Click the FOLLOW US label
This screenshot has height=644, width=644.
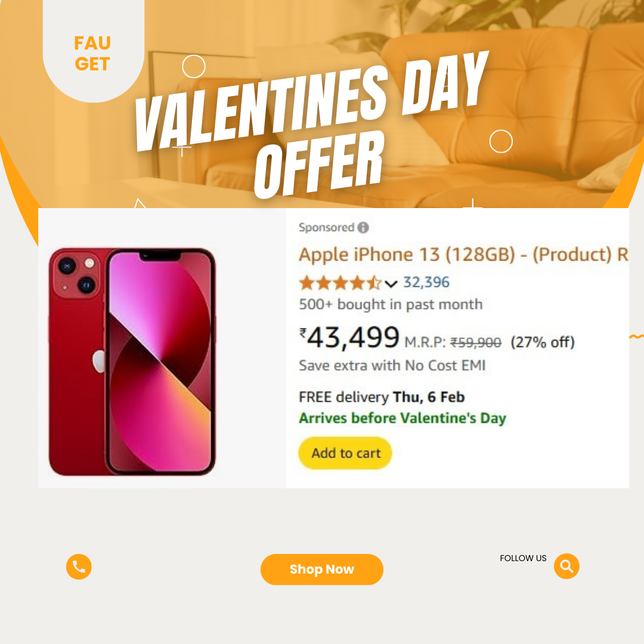point(524,558)
